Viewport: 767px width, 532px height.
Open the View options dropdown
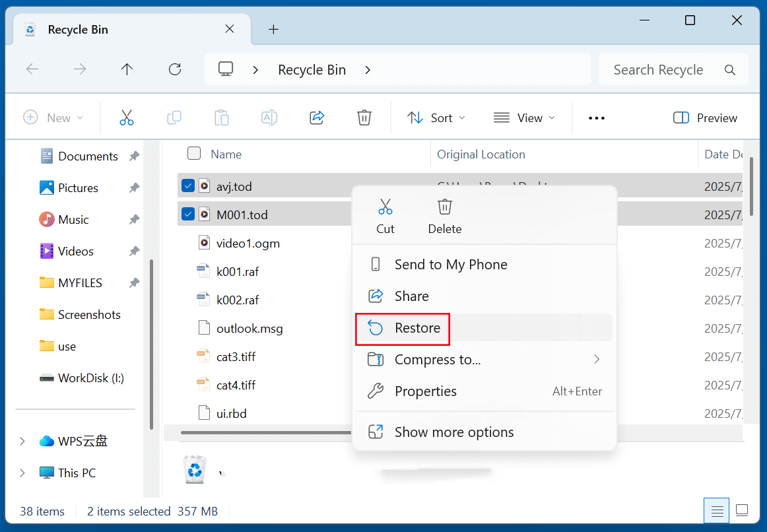(x=524, y=117)
